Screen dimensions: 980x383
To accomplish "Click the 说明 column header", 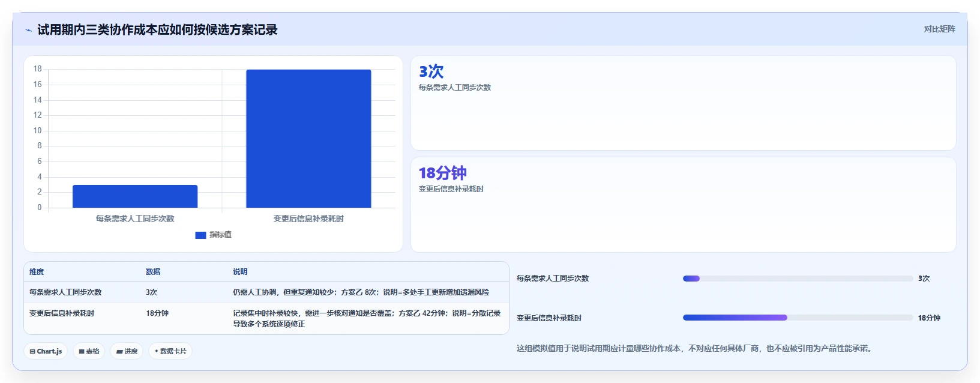I will pos(240,272).
